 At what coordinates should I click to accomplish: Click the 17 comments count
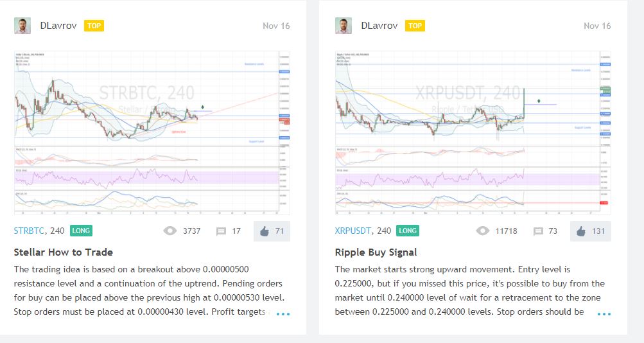pyautogui.click(x=236, y=231)
